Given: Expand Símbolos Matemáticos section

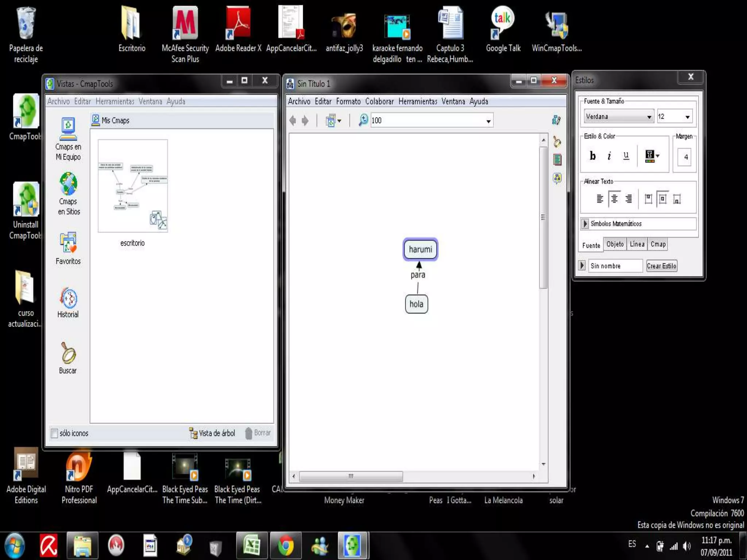Looking at the screenshot, I should (x=585, y=223).
